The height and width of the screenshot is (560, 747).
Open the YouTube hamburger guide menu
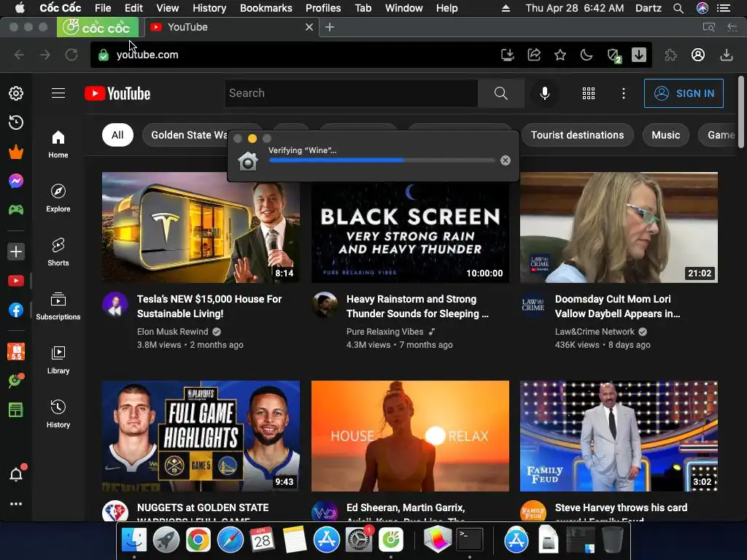tap(58, 93)
